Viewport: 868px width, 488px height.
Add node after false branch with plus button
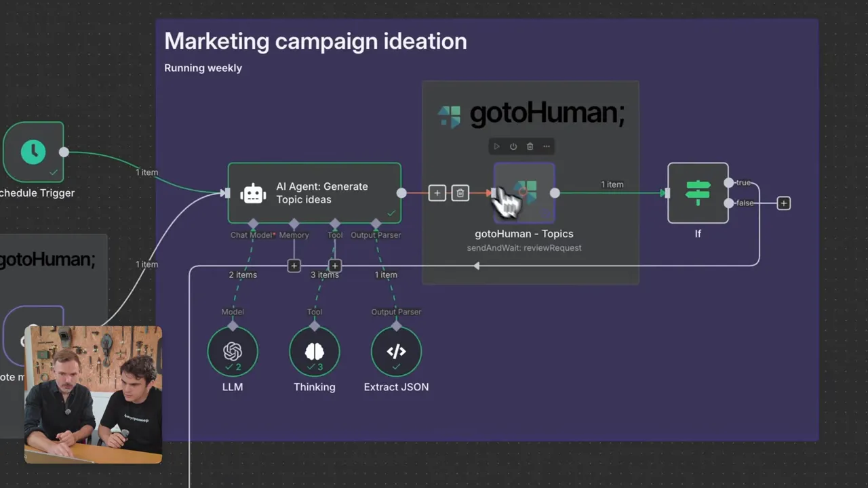783,203
